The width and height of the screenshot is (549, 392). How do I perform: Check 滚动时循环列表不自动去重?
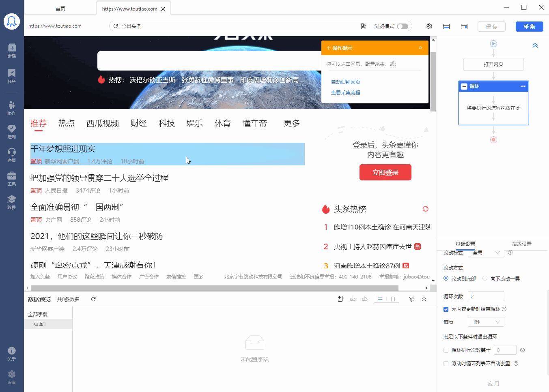446,364
